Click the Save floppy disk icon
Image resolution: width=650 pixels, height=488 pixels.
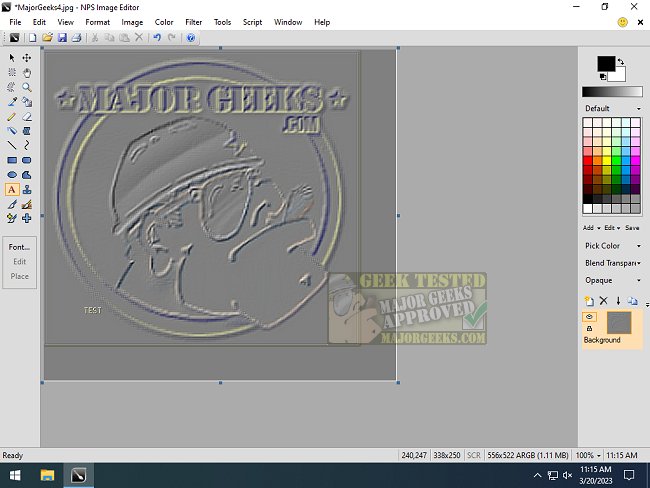point(62,38)
